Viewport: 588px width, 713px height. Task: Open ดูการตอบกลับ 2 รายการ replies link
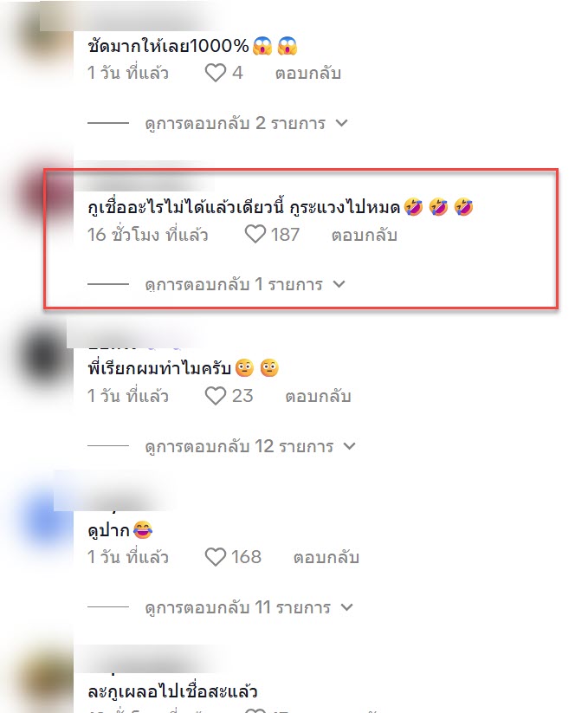pos(236,123)
